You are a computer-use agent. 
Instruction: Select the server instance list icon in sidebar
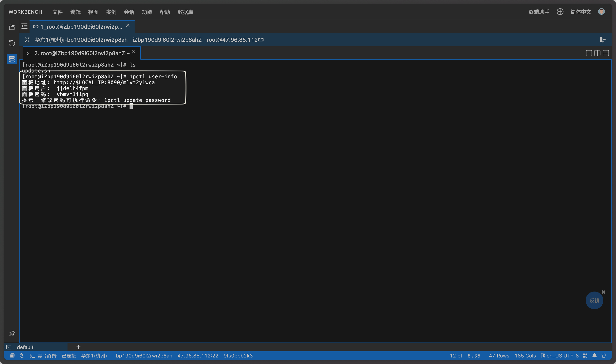[12, 59]
